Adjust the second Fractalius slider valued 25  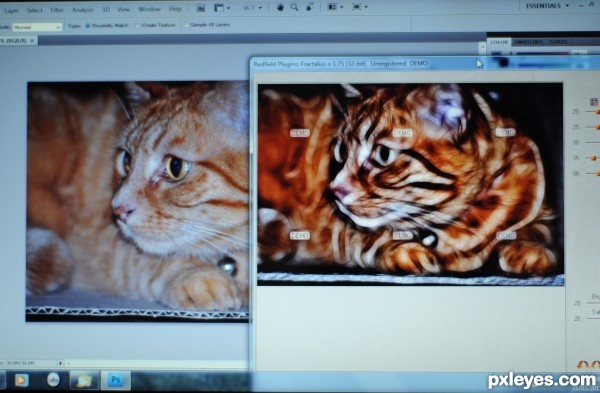592,127
